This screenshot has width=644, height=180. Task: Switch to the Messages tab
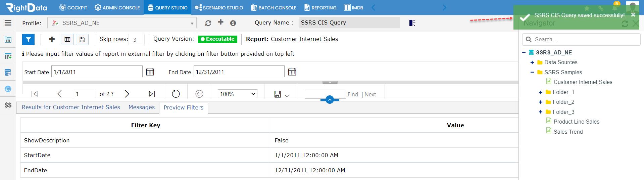pos(142,107)
